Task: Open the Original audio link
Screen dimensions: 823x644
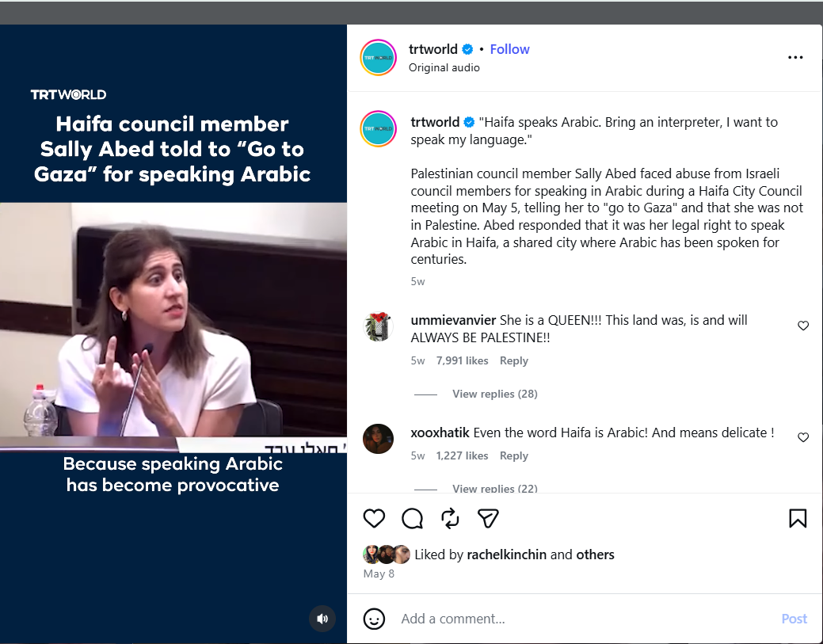Action: [x=444, y=67]
